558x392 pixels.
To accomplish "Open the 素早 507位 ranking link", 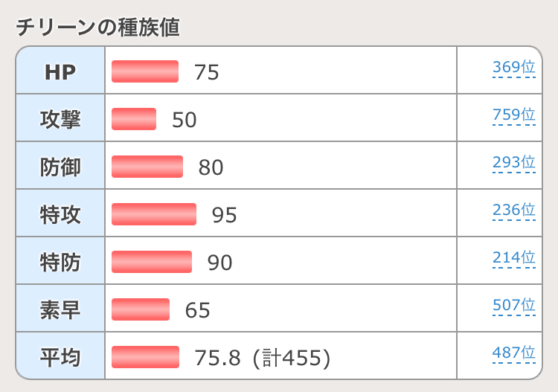I will coord(513,306).
